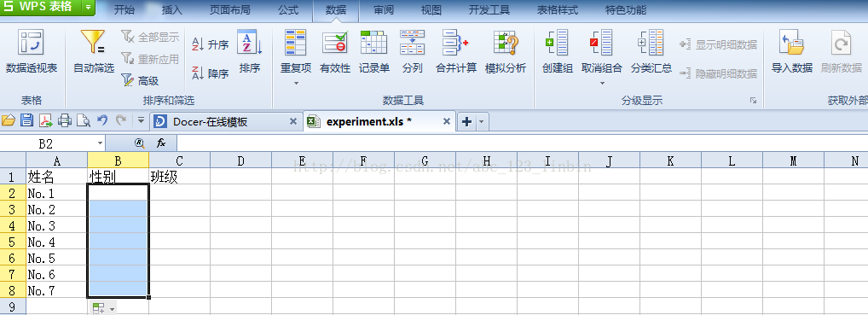The height and width of the screenshot is (315, 868).
Task: Click Show All (全部显示) filter
Action: [x=150, y=38]
